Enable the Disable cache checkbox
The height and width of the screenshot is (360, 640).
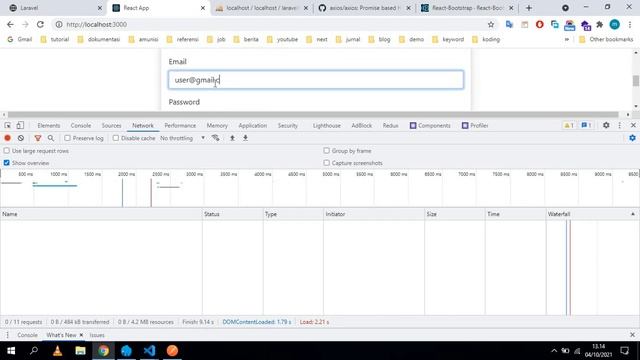click(x=116, y=138)
